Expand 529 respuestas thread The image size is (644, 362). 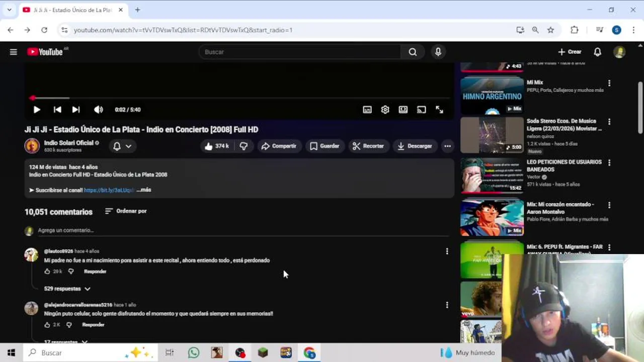(67, 289)
